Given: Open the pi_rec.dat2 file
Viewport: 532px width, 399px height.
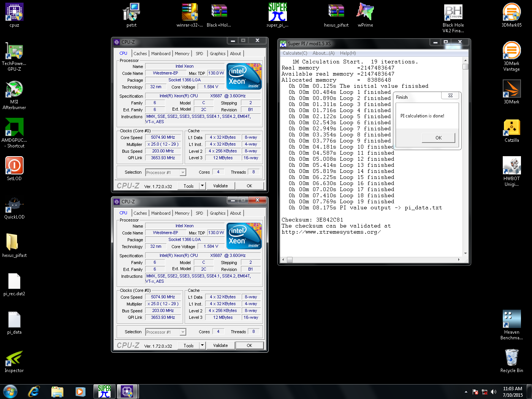Looking at the screenshot, I should (x=14, y=284).
